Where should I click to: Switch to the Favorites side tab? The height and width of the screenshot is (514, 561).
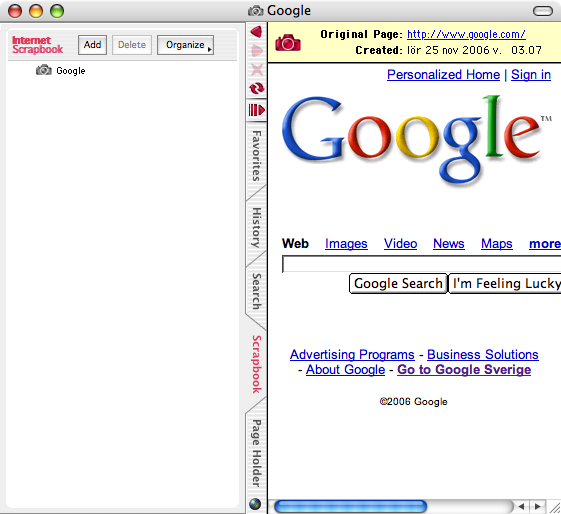(x=257, y=156)
